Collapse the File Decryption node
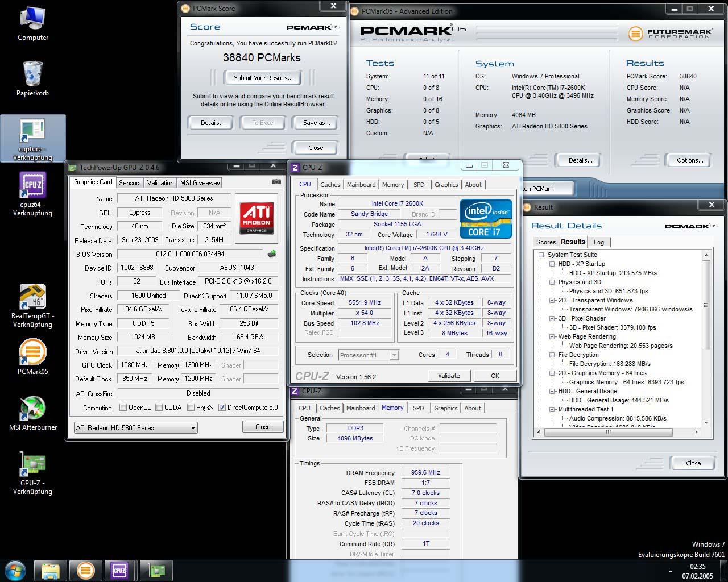The height and width of the screenshot is (582, 728). [552, 355]
